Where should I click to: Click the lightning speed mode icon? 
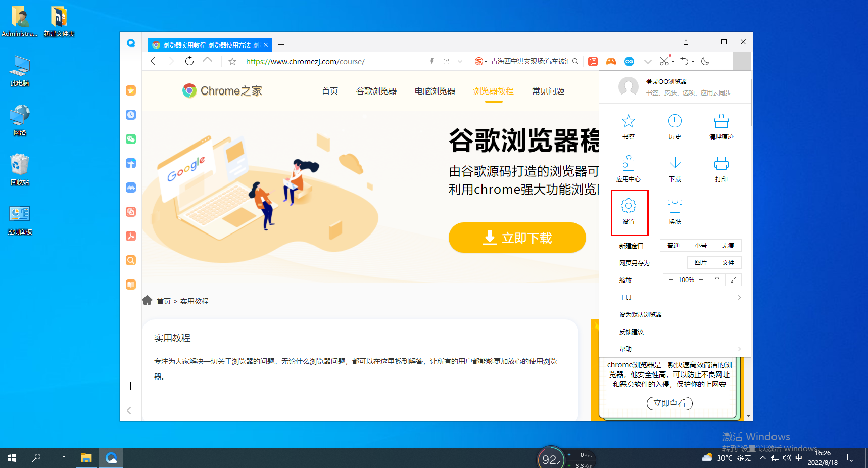(432, 61)
